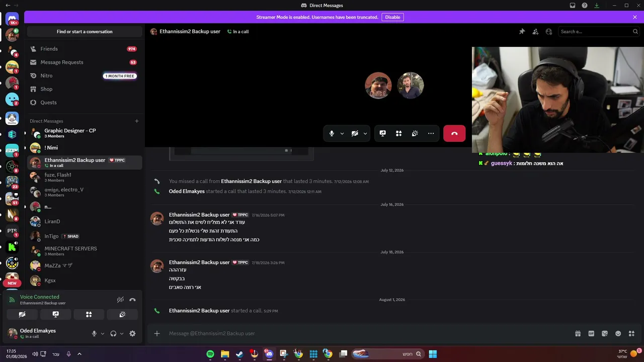The height and width of the screenshot is (362, 644).
Task: Deafen audio with the headphones icon
Action: click(113, 333)
